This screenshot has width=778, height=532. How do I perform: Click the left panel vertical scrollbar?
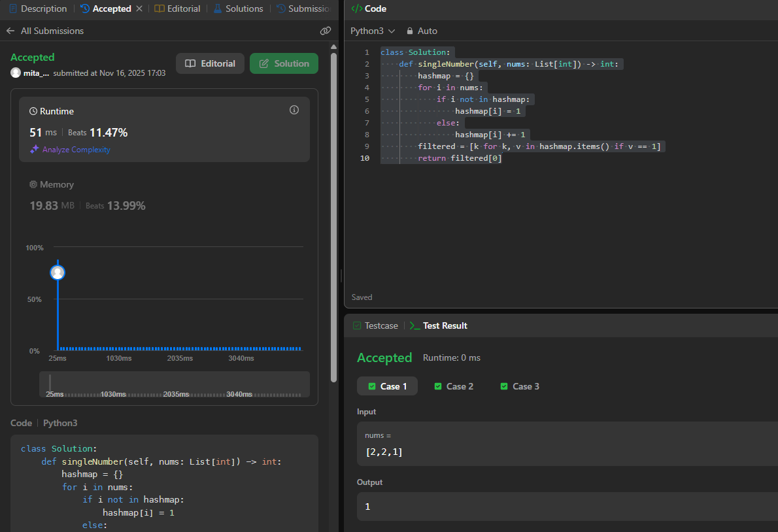click(333, 216)
